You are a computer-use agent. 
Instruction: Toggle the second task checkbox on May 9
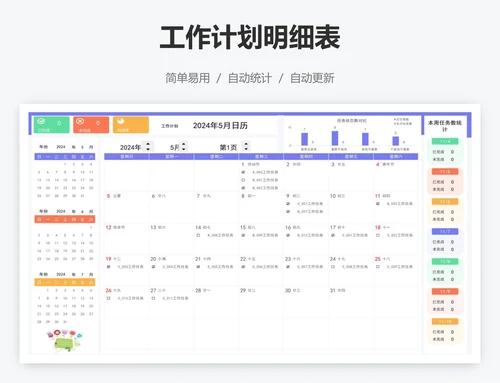pos(288,212)
